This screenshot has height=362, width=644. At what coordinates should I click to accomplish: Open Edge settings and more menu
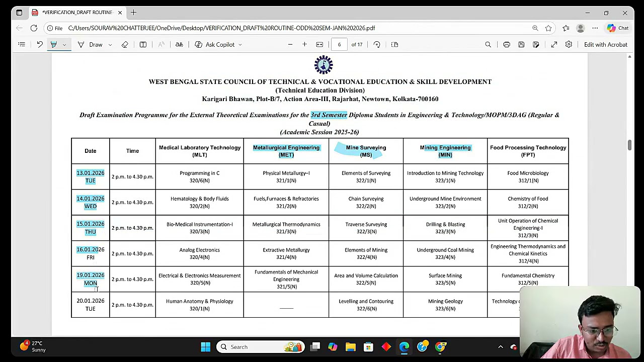coord(595,28)
